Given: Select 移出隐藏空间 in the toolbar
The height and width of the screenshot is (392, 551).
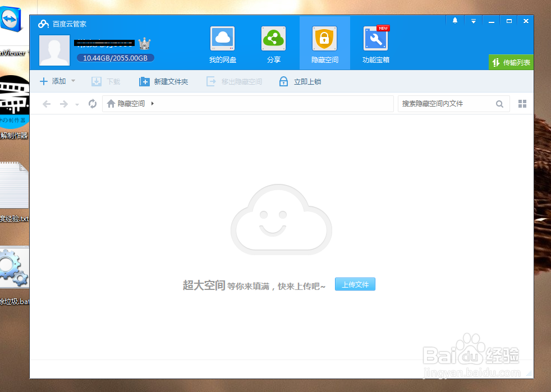Looking at the screenshot, I should point(234,81).
